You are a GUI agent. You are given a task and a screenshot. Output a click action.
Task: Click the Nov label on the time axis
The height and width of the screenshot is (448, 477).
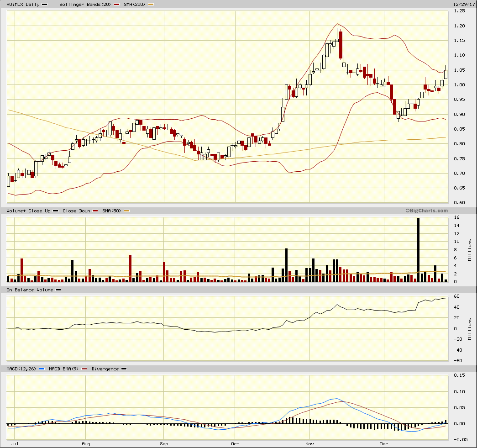pyautogui.click(x=309, y=443)
